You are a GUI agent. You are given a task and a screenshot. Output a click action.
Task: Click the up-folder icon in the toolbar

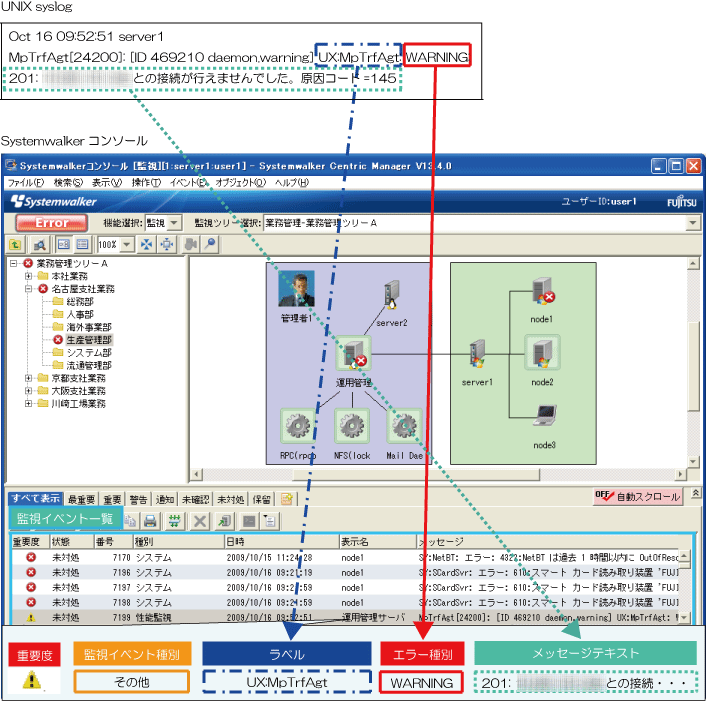click(15, 244)
